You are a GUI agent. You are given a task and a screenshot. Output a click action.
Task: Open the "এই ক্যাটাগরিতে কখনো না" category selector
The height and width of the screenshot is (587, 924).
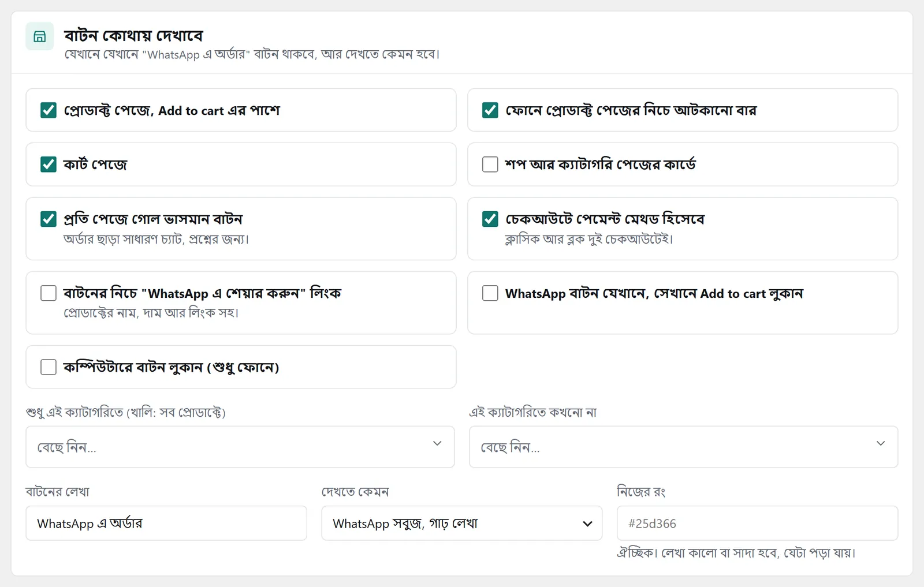(x=684, y=447)
